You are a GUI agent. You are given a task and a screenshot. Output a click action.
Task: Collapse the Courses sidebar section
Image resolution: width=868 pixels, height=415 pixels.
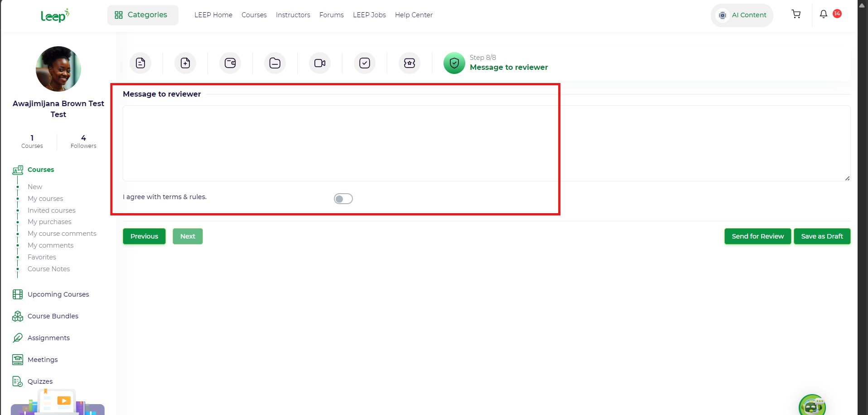tap(40, 170)
